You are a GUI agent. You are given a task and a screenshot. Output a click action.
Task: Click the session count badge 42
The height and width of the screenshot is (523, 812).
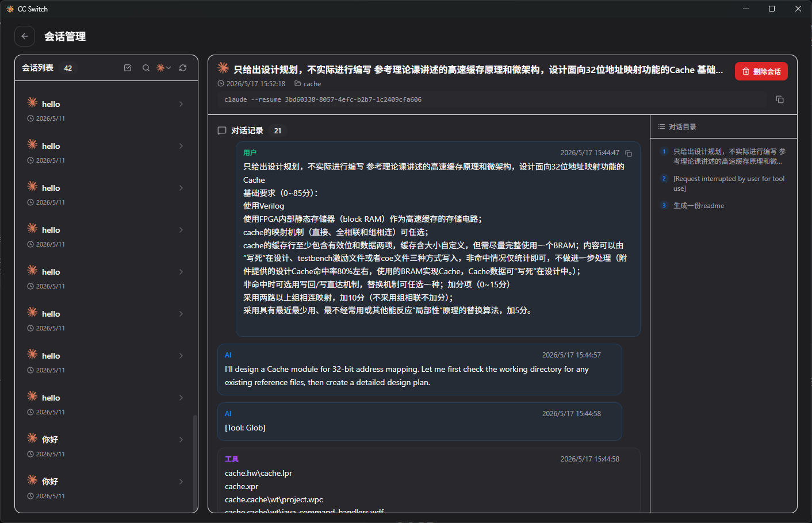click(68, 68)
